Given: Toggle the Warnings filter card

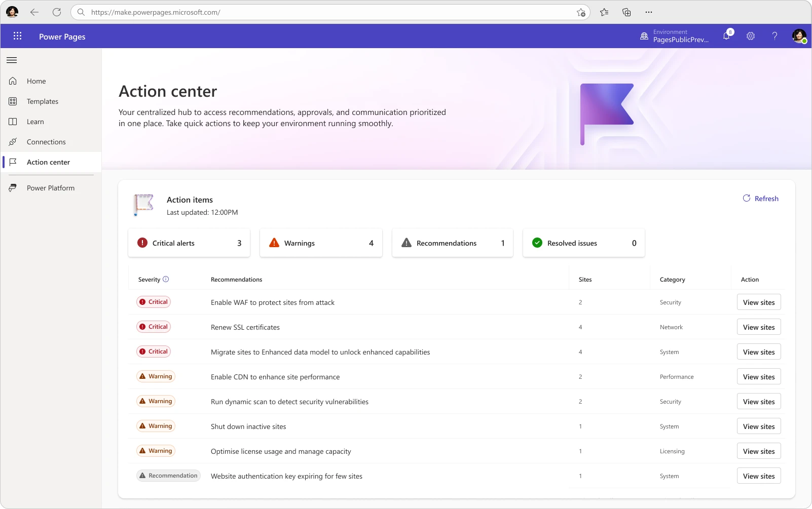Looking at the screenshot, I should click(321, 243).
